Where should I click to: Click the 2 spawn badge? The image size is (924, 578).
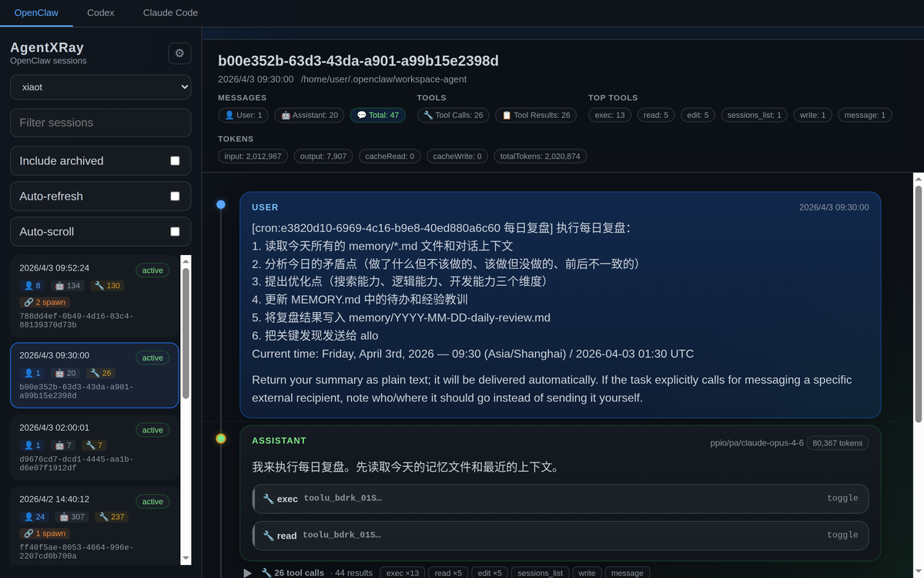point(44,302)
